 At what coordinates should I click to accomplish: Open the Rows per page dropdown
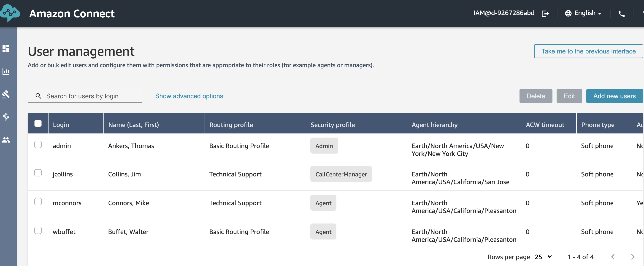click(543, 257)
